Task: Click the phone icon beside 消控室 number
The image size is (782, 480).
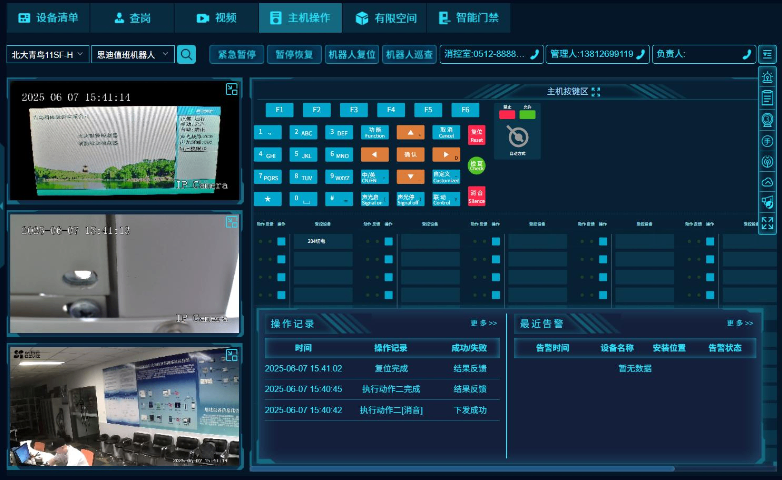Action: point(535,54)
